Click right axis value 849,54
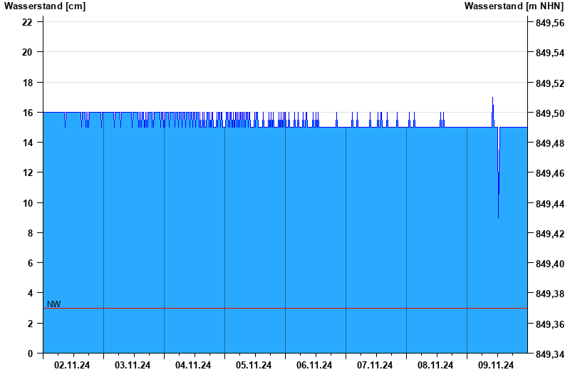 point(550,53)
